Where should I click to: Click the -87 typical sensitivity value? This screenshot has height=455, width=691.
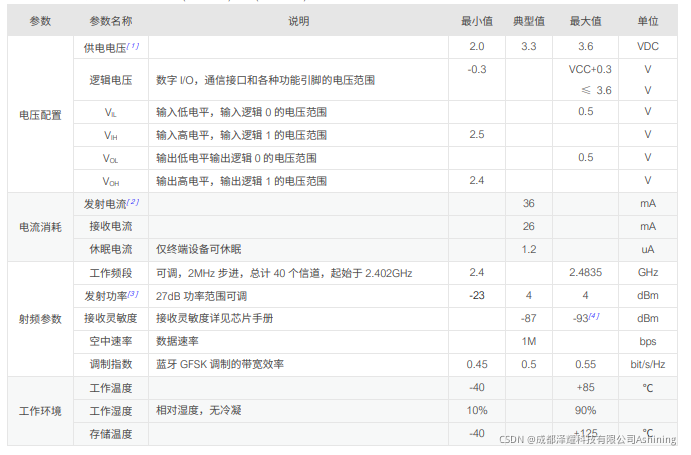tap(528, 318)
